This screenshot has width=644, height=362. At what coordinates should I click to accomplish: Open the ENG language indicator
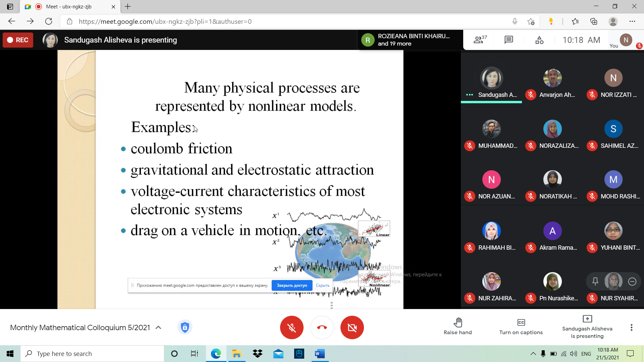click(586, 354)
